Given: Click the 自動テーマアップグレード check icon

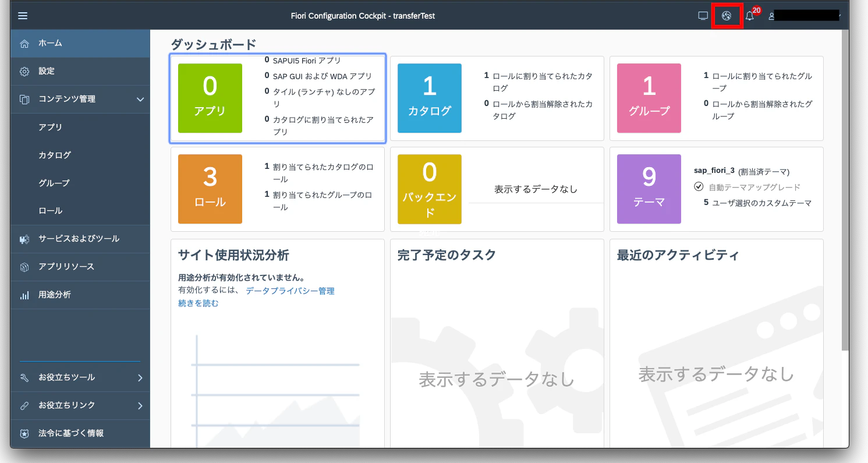Looking at the screenshot, I should click(699, 187).
